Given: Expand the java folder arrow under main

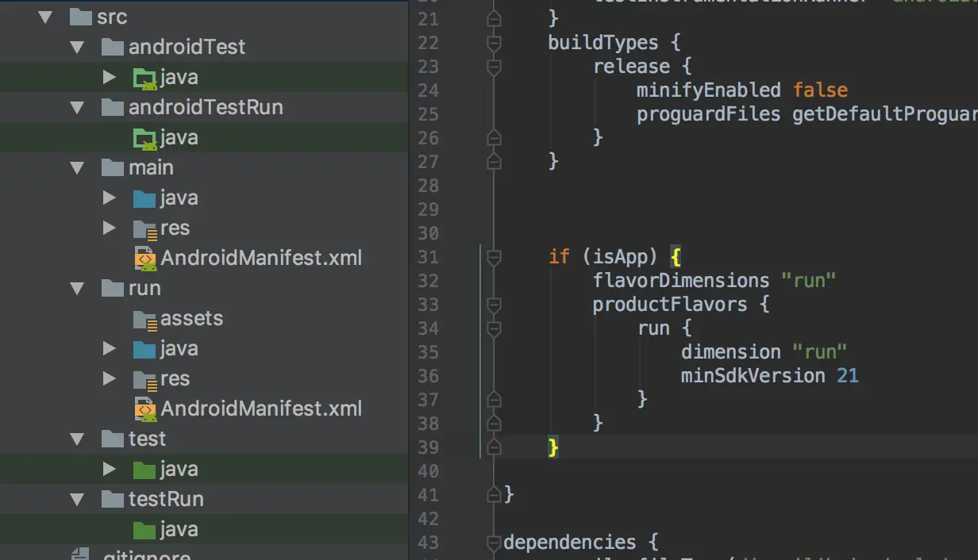Looking at the screenshot, I should coord(110,198).
